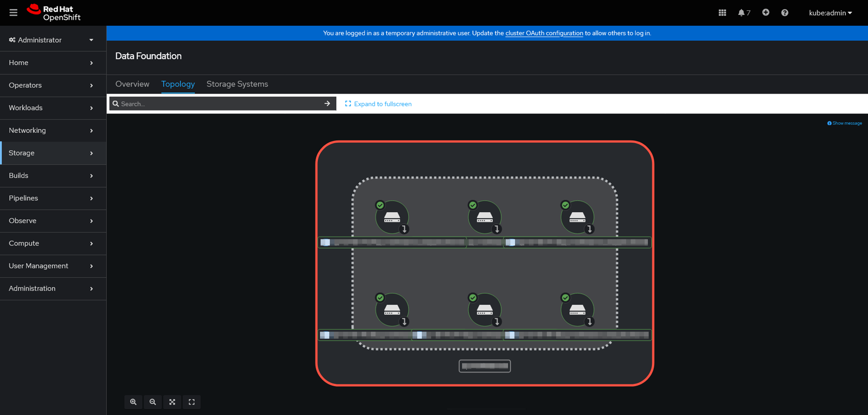Viewport: 868px width, 415px height.
Task: Click the topology zoom in icon
Action: (x=133, y=402)
